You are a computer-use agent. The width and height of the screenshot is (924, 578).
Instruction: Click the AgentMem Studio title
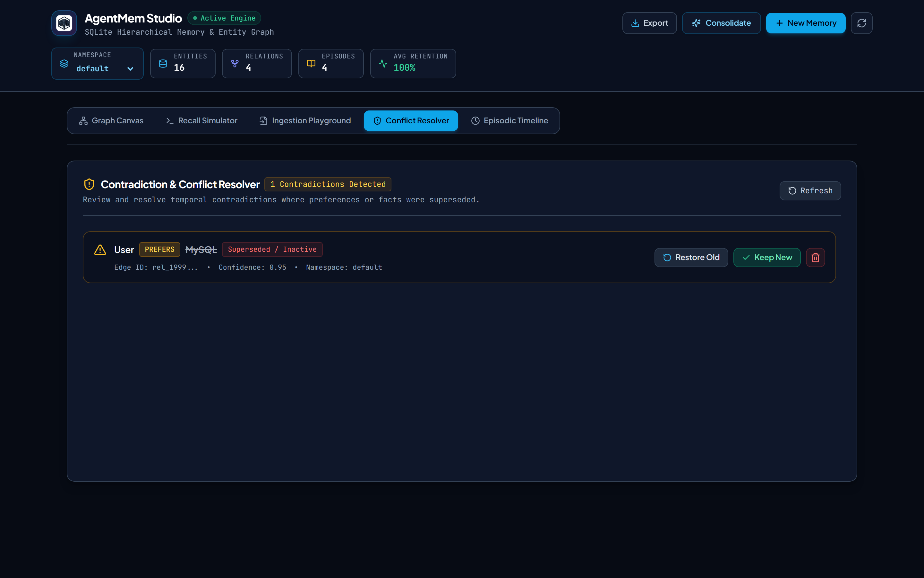133,18
